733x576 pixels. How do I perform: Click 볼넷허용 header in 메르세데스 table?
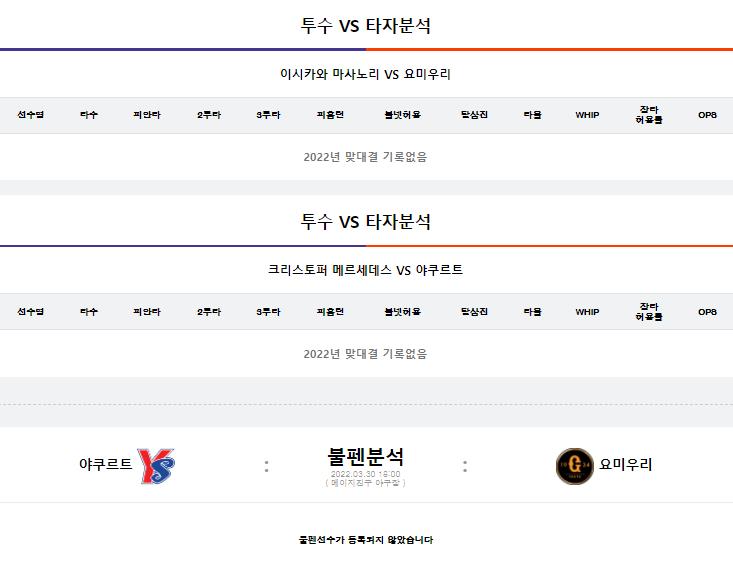[402, 312]
